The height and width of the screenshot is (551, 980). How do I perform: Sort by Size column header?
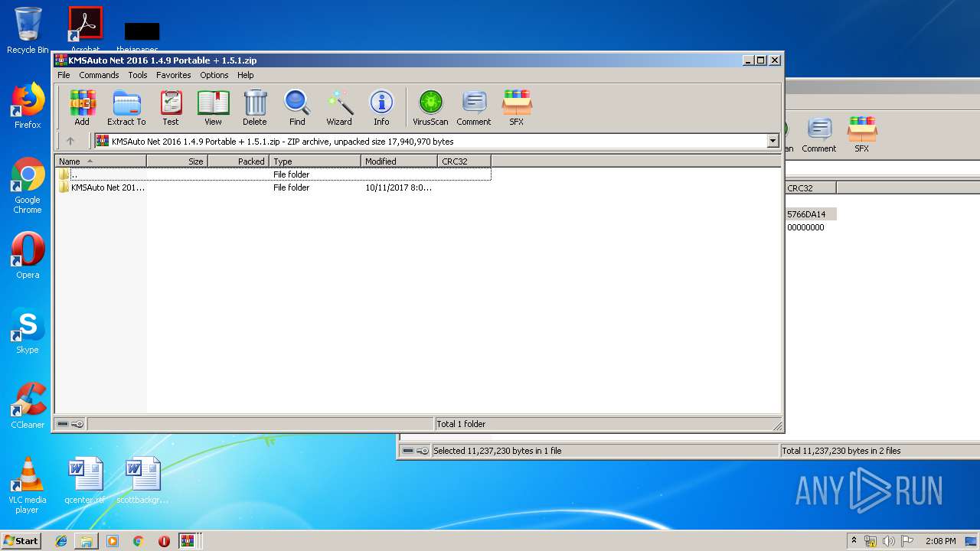177,161
